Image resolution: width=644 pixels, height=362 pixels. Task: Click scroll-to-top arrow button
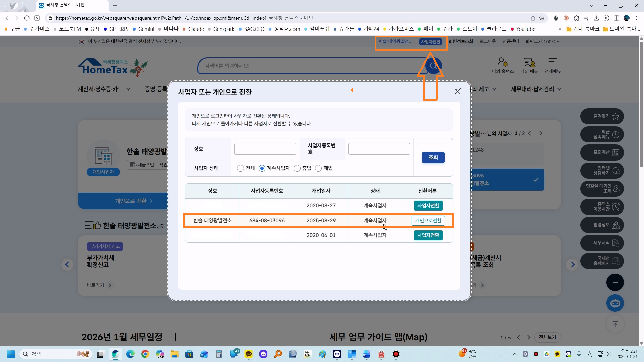tap(615, 324)
